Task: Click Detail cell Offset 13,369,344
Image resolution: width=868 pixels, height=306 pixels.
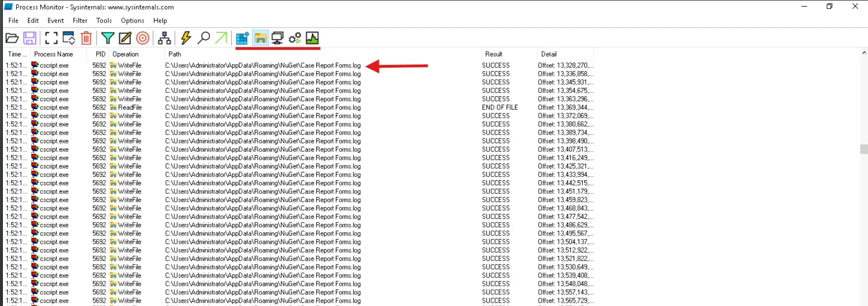Action: [566, 107]
